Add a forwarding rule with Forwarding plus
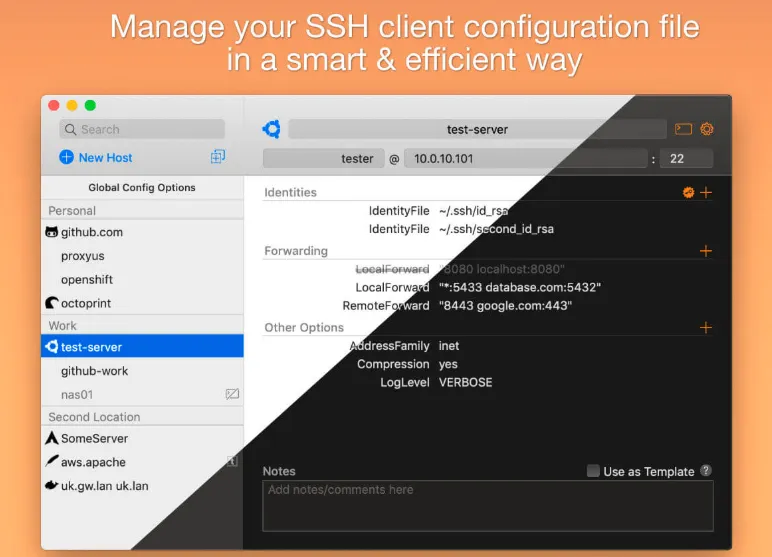 tap(706, 251)
